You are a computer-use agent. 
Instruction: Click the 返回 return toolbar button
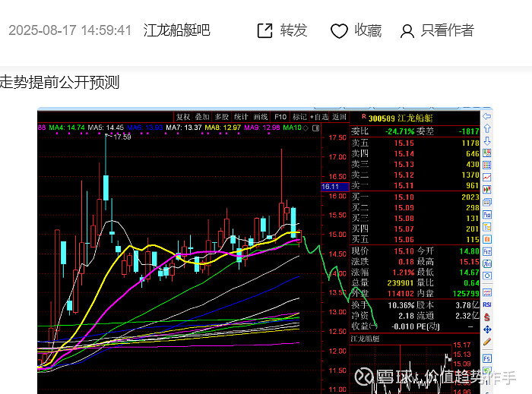tap(339, 117)
